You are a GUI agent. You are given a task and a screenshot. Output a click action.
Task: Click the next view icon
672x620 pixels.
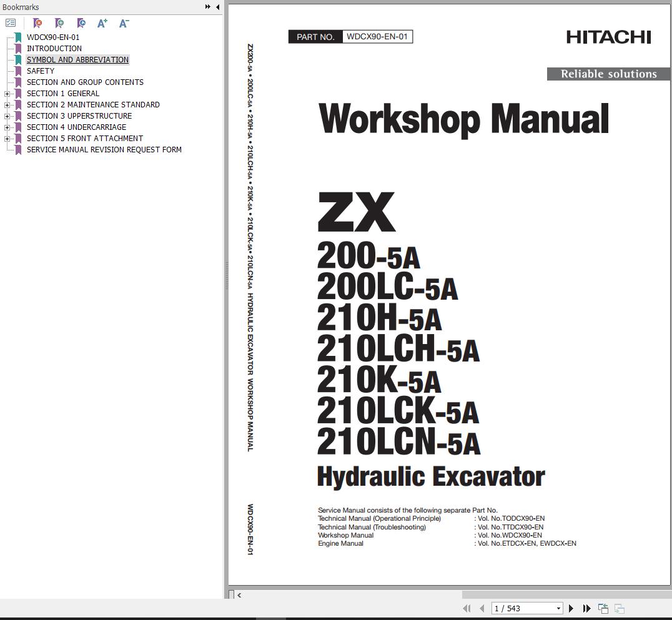tap(620, 608)
